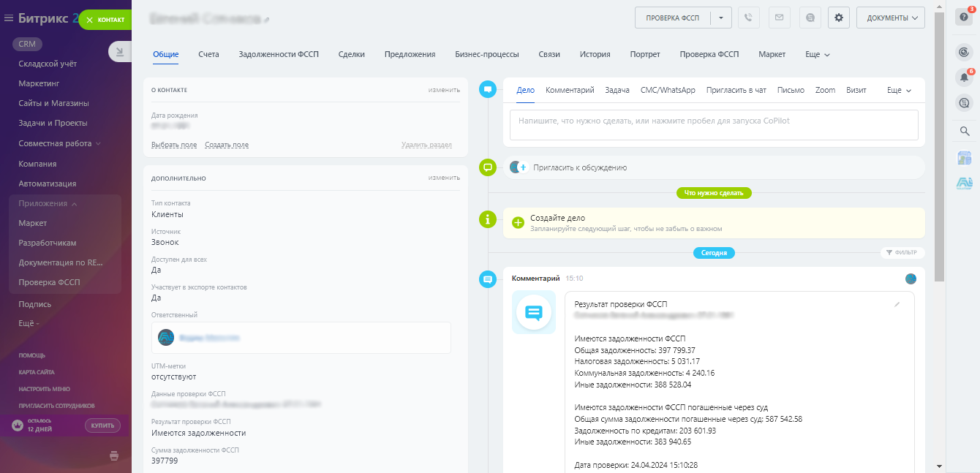
Task: Edit the FSSP result comment with pencil
Action: [897, 304]
